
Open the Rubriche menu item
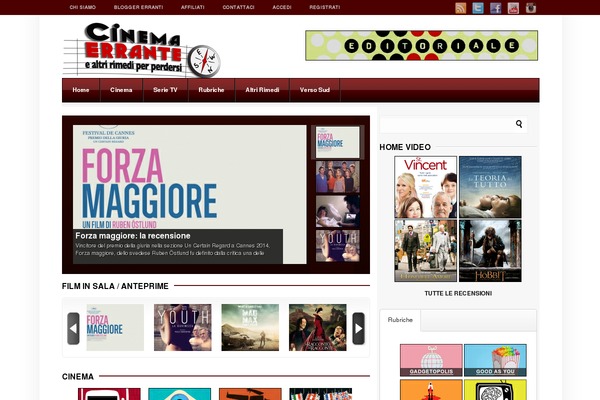211,90
